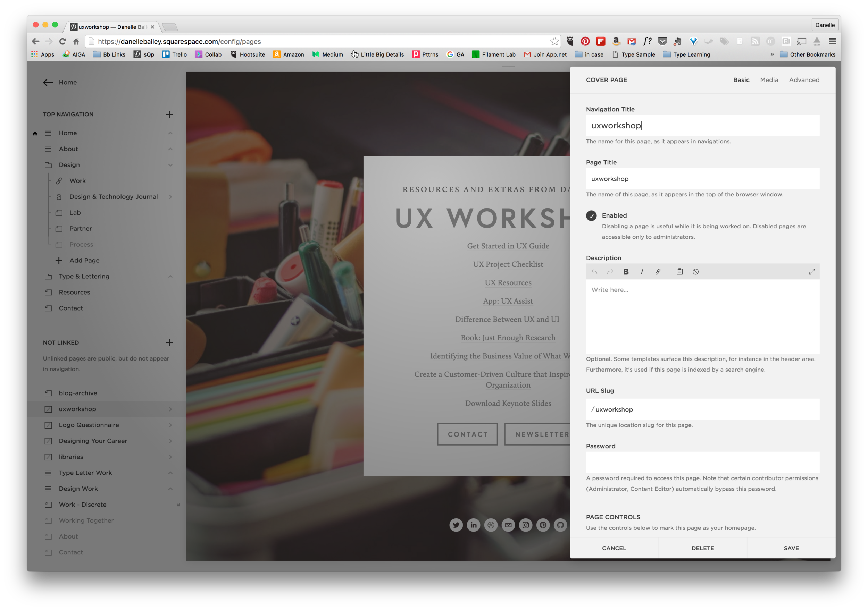Screen dimensions: 868x610
Task: Select the Basic tab
Action: (741, 80)
